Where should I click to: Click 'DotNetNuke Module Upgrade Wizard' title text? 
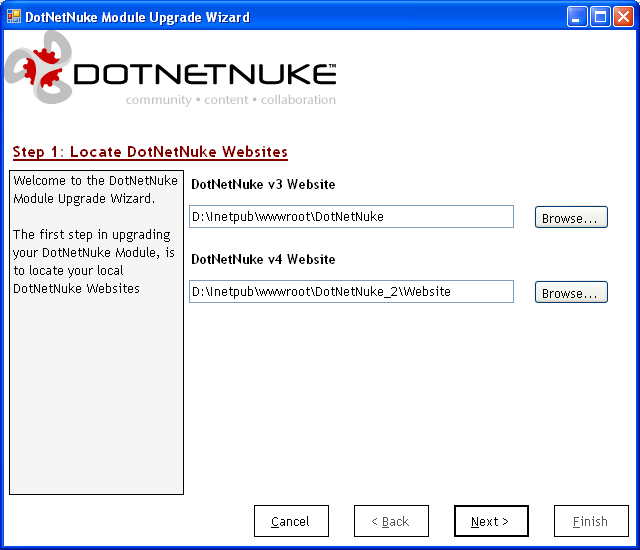(137, 17)
